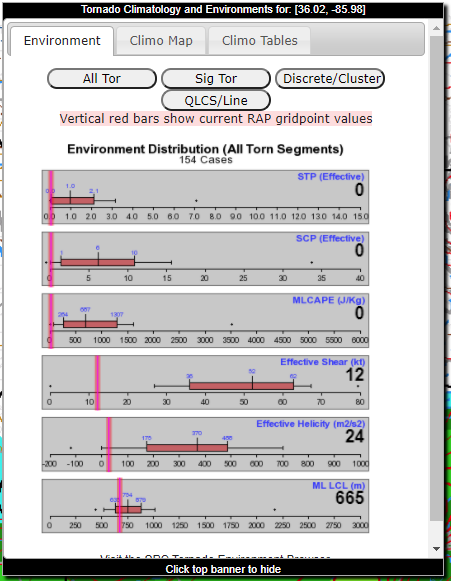Switch to the Environment tab
Viewport: 451px width, 581px height.
point(62,41)
